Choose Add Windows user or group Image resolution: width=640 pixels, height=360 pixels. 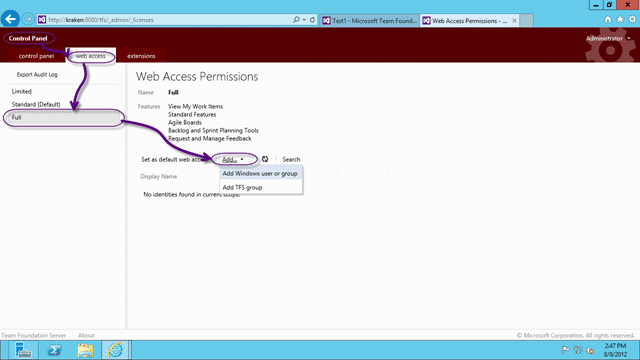point(260,173)
